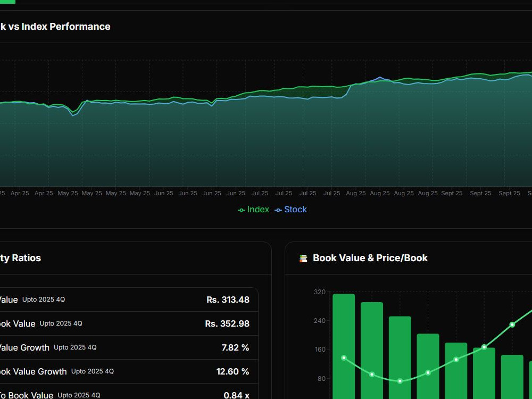Click the Ratios panel heading
Viewport: 532px width, 399px height.
20,258
